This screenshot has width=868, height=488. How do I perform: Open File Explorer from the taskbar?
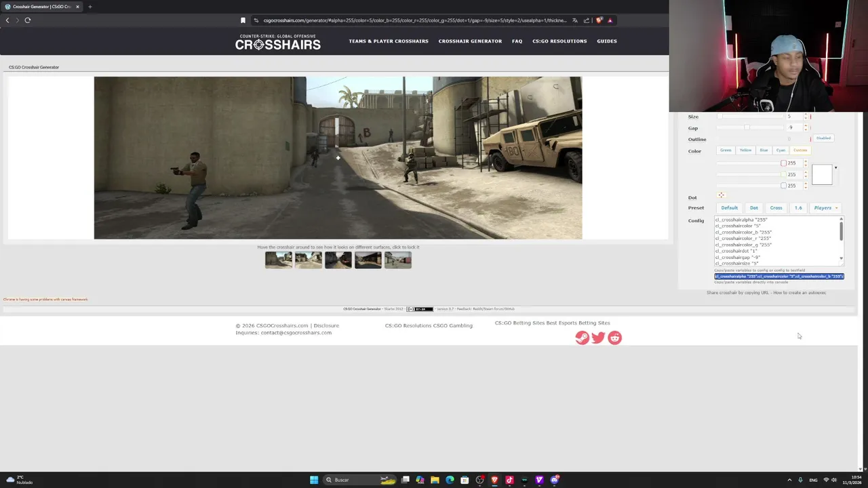click(x=435, y=480)
